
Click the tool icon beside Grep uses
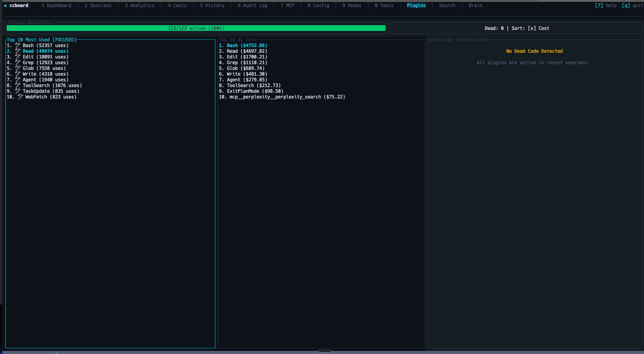click(18, 63)
